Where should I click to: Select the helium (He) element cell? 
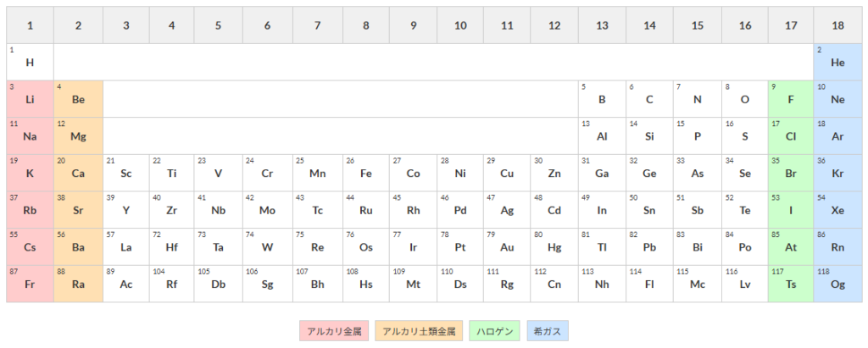[837, 62]
